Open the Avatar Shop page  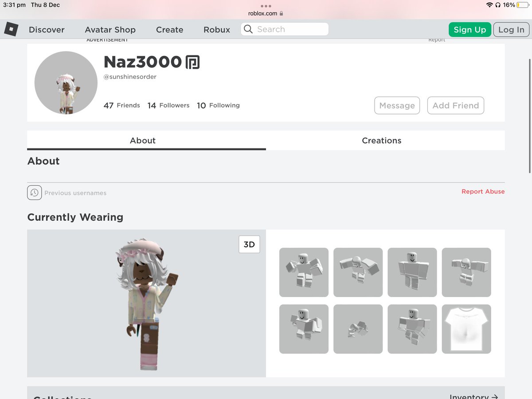click(x=110, y=30)
